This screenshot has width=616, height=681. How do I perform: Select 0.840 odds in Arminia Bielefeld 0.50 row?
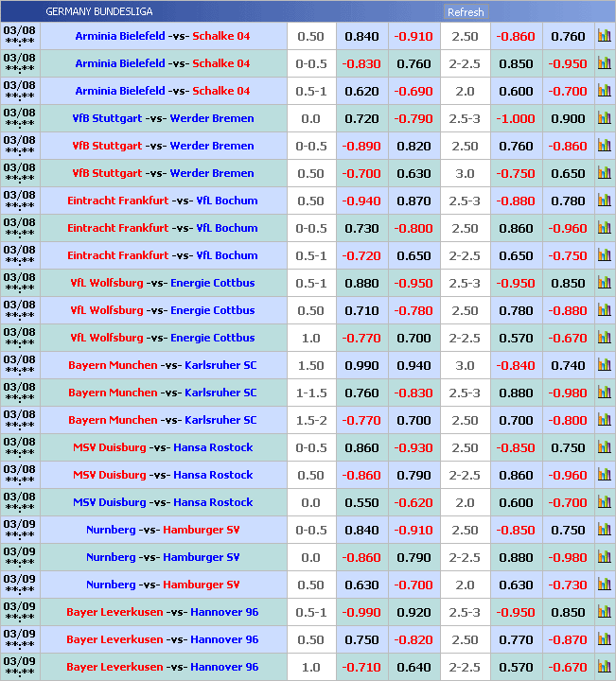point(361,37)
